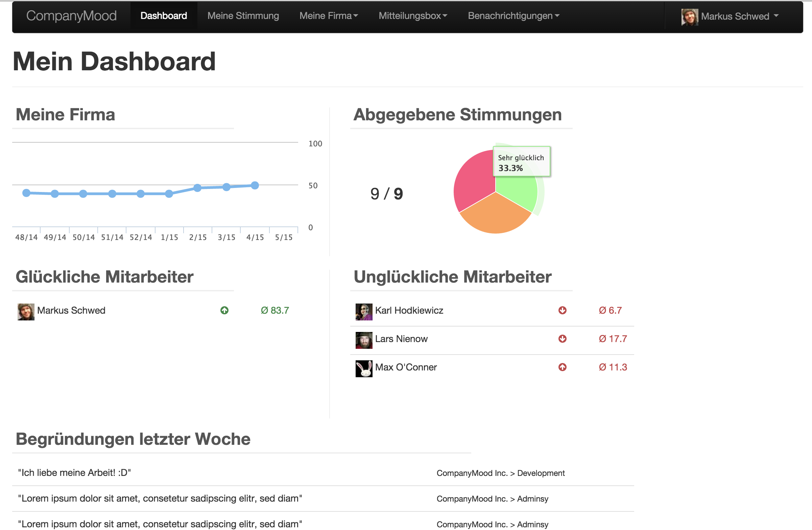812x530 pixels.
Task: Click red down-trend icon next to Lars Nienow
Action: click(x=562, y=339)
